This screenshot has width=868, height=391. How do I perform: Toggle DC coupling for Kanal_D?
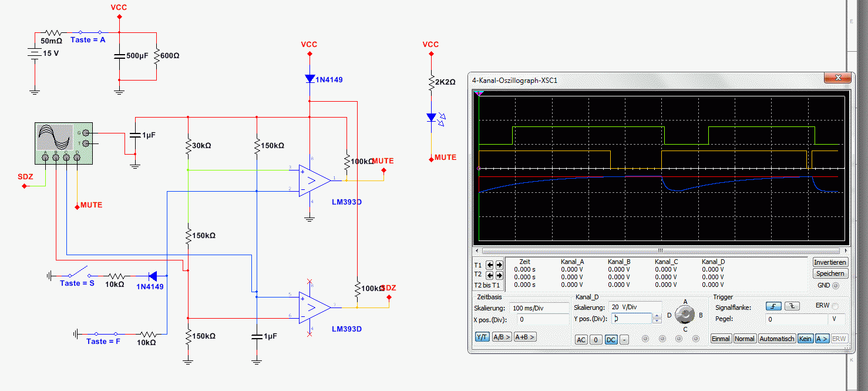coord(611,339)
